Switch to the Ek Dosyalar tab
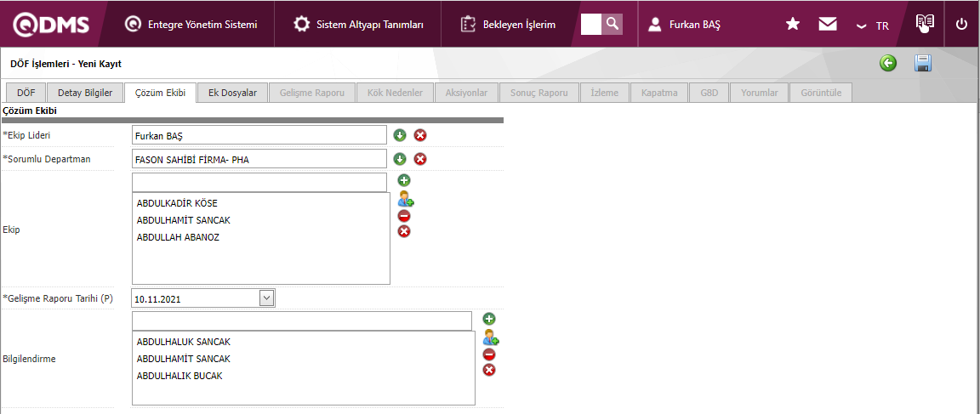This screenshot has width=980, height=414. 232,93
